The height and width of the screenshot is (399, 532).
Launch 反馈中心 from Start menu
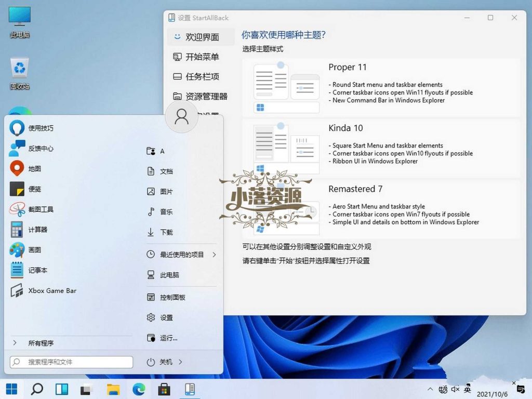point(32,149)
